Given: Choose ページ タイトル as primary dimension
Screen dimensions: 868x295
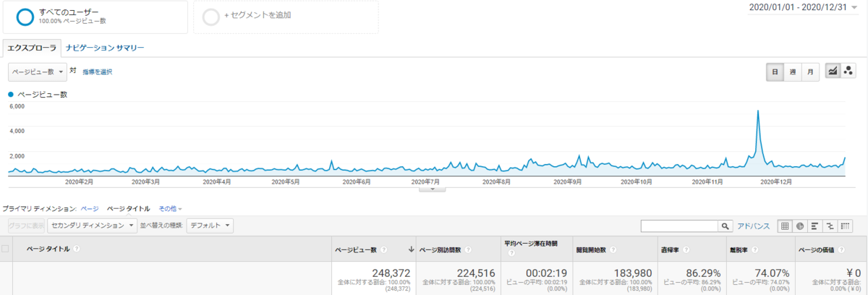Looking at the screenshot, I should click(129, 208).
